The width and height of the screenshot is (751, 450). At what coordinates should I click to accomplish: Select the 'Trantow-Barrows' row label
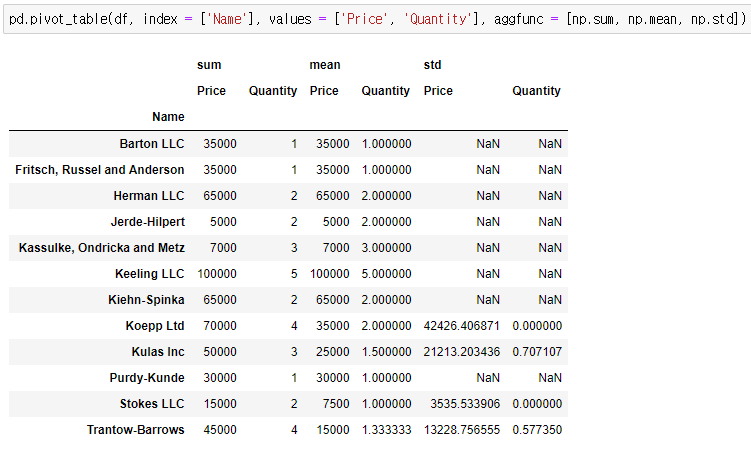click(136, 430)
